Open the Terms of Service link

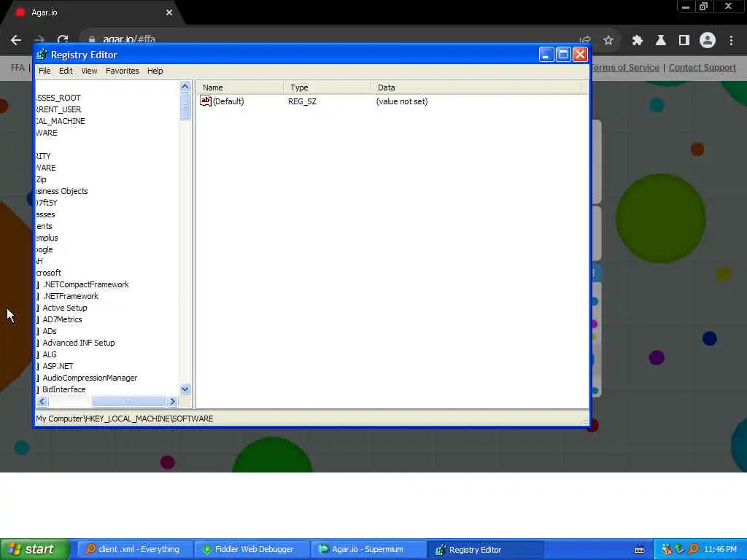point(625,68)
